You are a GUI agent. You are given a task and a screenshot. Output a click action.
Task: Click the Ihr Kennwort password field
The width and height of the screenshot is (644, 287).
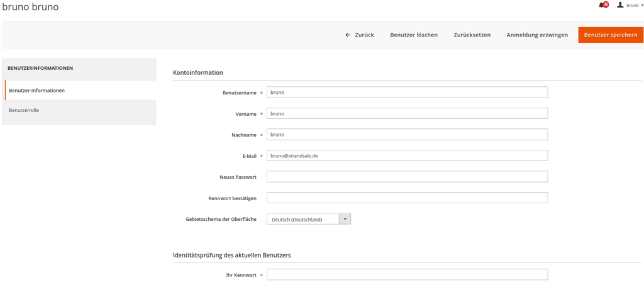tap(407, 275)
